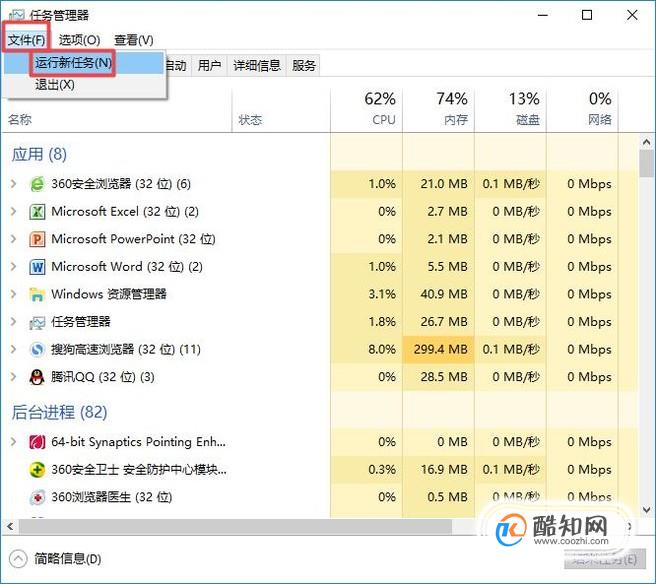Choose 退出(X) from the File menu
Image resolution: width=656 pixels, height=584 pixels.
tap(84, 85)
